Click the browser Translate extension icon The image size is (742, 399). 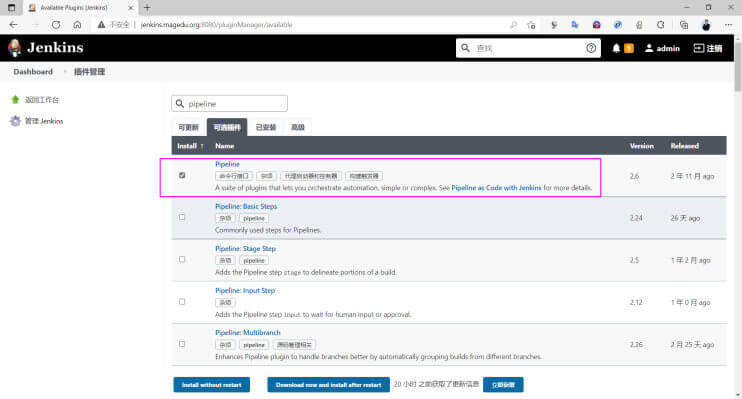click(x=574, y=25)
